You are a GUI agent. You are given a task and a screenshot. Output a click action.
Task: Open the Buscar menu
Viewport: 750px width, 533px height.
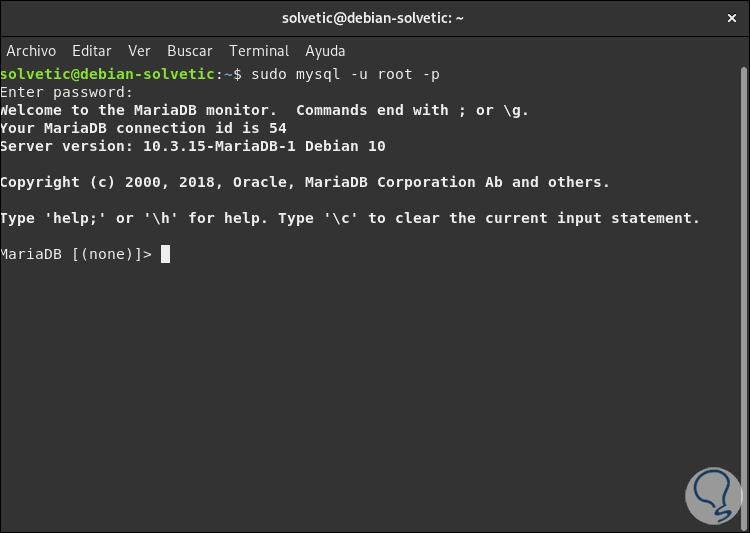189,50
